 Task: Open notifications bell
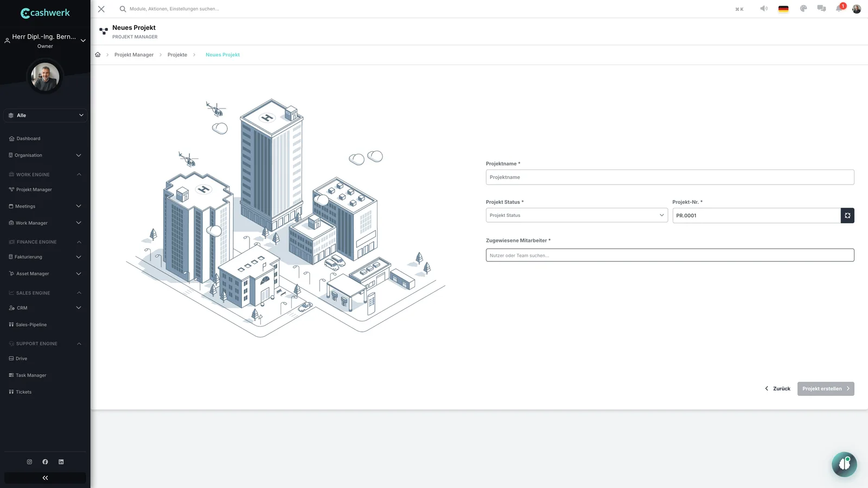839,9
